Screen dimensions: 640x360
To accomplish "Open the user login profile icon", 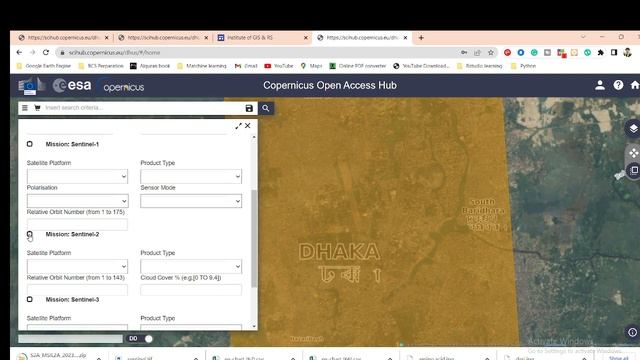I will [600, 85].
